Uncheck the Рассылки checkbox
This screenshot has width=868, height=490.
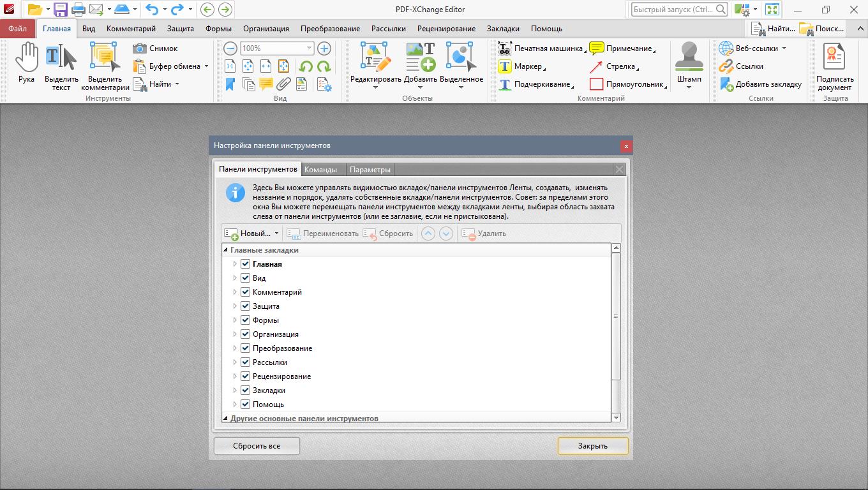click(x=245, y=362)
